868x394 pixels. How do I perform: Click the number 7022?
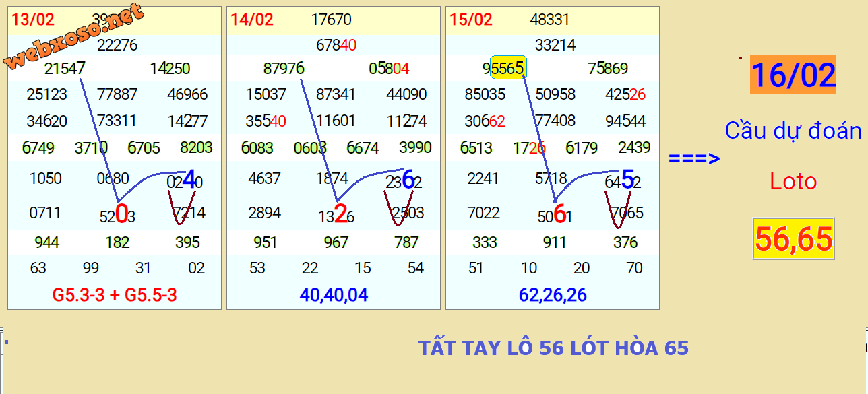coord(484,213)
